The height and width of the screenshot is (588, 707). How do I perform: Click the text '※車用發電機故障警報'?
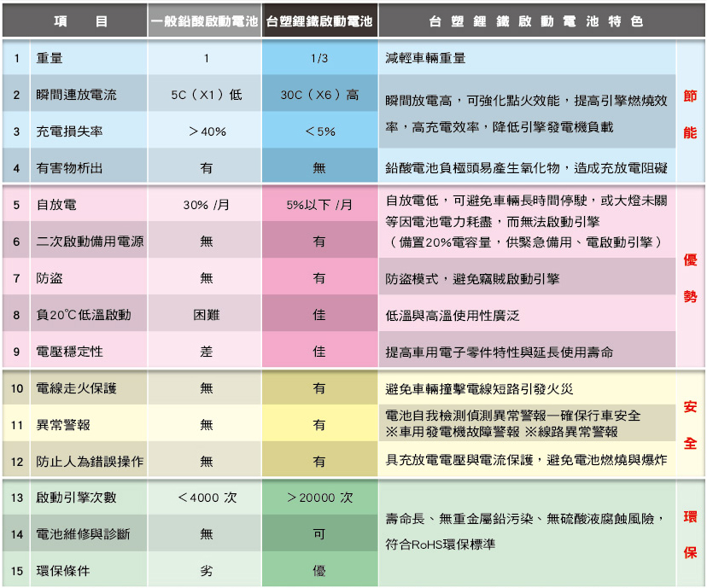click(453, 432)
